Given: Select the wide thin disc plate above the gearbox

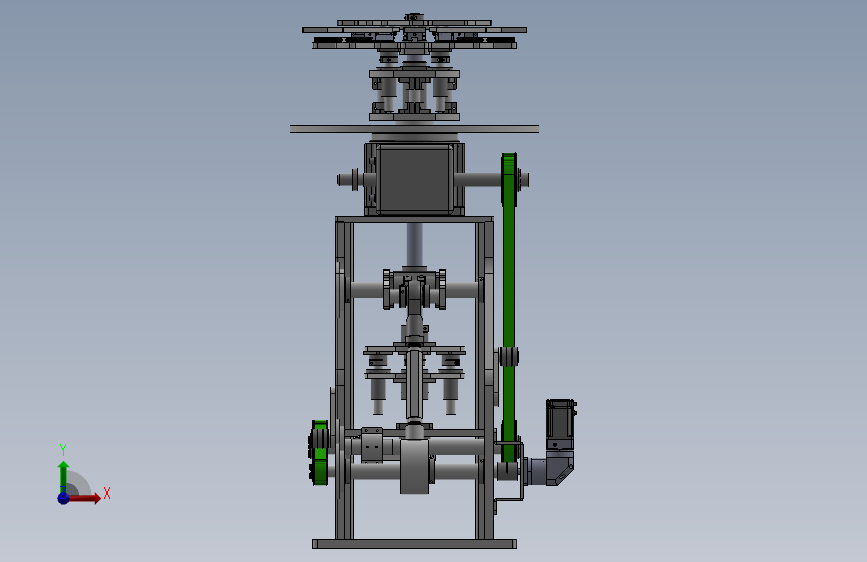Looking at the screenshot, I should (414, 129).
